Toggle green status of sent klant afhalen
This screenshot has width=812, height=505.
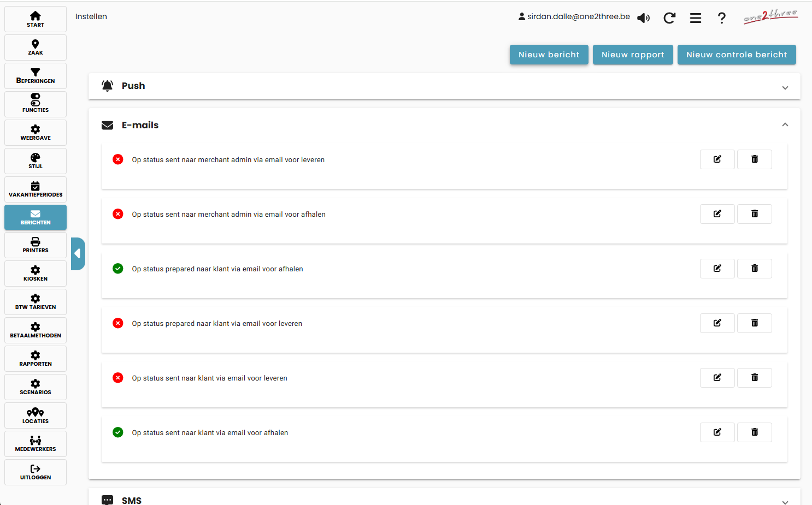tap(118, 432)
